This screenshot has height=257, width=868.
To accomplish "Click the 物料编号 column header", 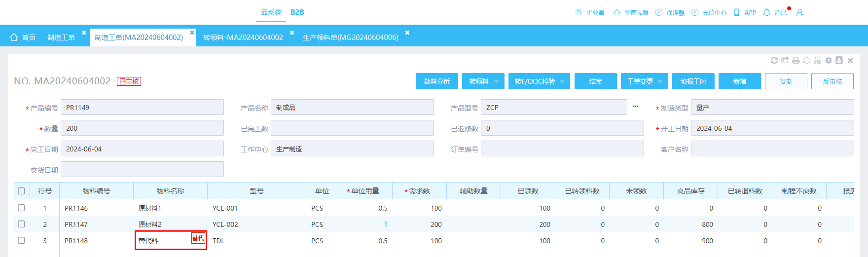I will tap(96, 191).
